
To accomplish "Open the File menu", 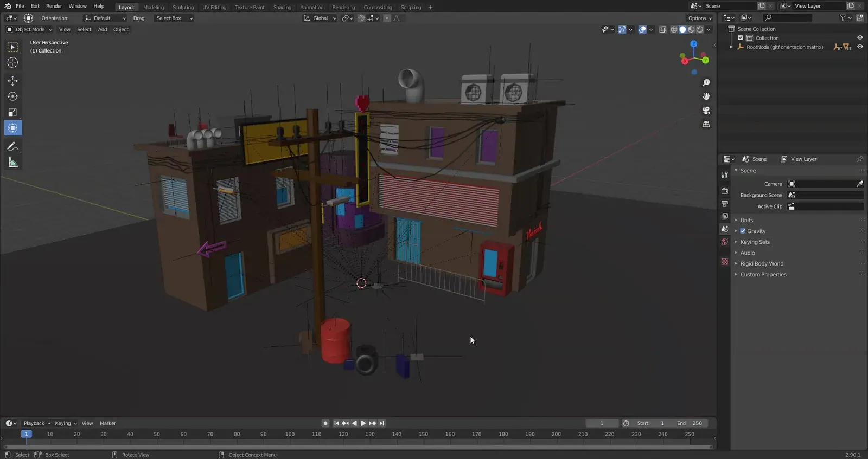I will [x=20, y=6].
